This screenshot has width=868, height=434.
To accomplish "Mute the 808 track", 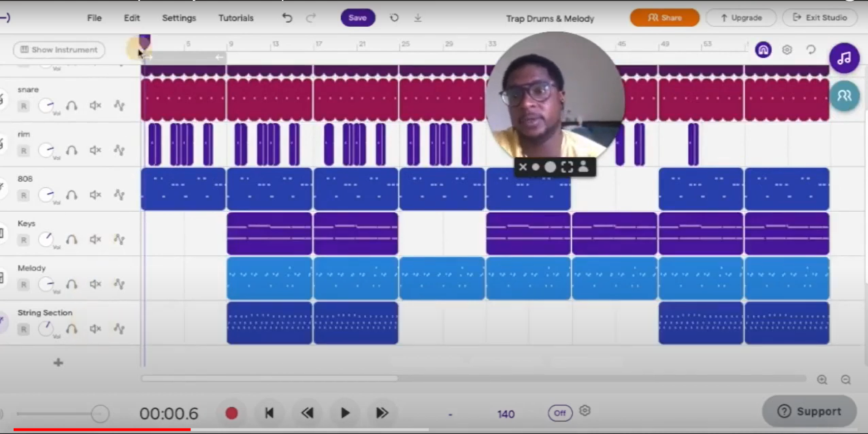I will tap(95, 195).
